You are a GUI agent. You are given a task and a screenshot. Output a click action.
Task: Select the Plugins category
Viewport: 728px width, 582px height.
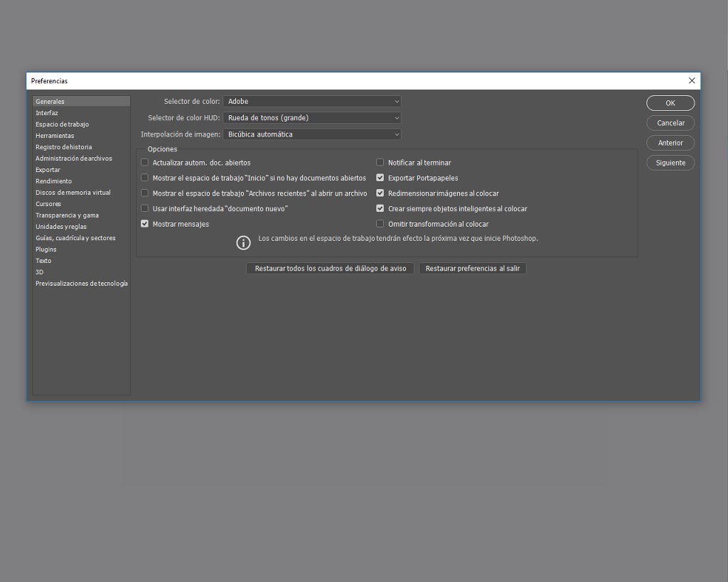coord(81,249)
